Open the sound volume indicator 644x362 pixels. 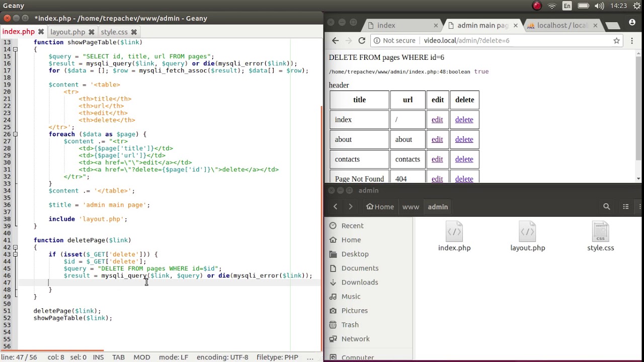coord(599,6)
